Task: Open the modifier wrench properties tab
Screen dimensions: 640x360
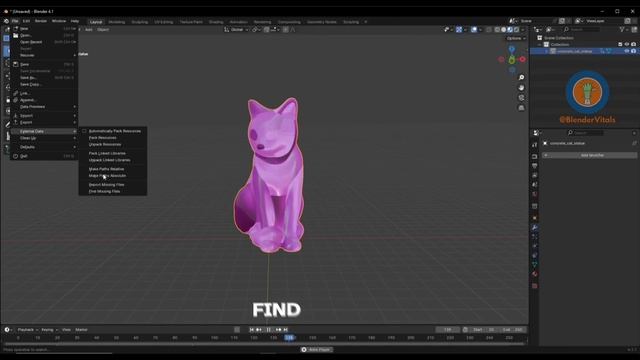Action: tap(535, 227)
